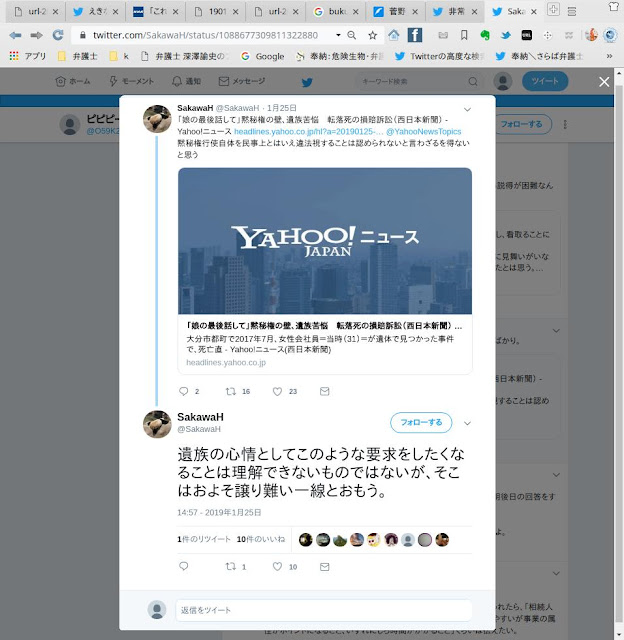This screenshot has width=624, height=640.
Task: Open the Twitterの高度な検索 bookmark
Action: 440,56
